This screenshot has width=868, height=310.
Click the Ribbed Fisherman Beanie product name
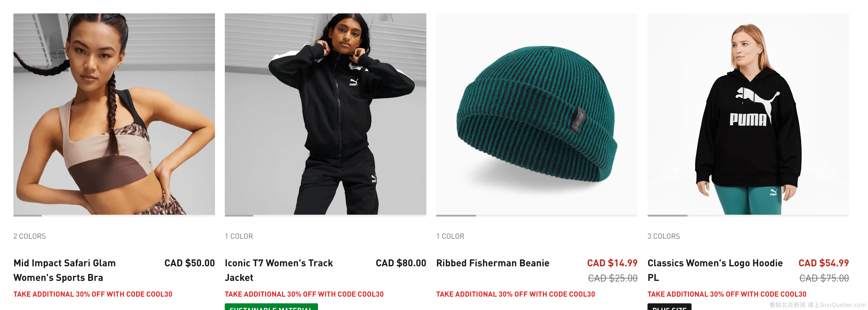493,263
